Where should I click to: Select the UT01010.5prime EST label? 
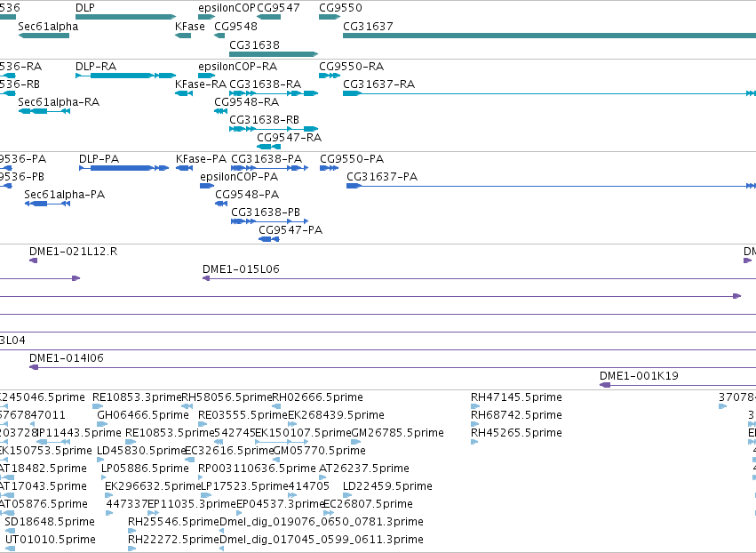(x=51, y=541)
